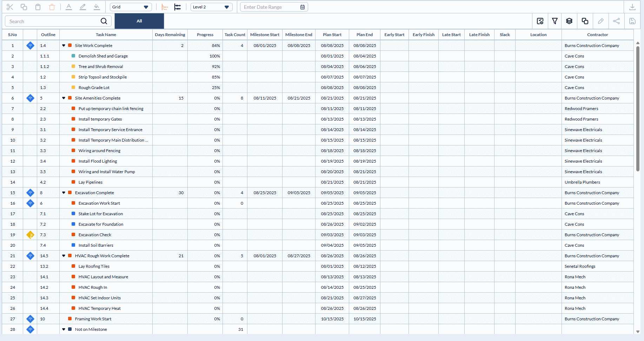Image resolution: width=644 pixels, height=341 pixels.
Task: Click the Contractor column header
Action: tap(597, 35)
